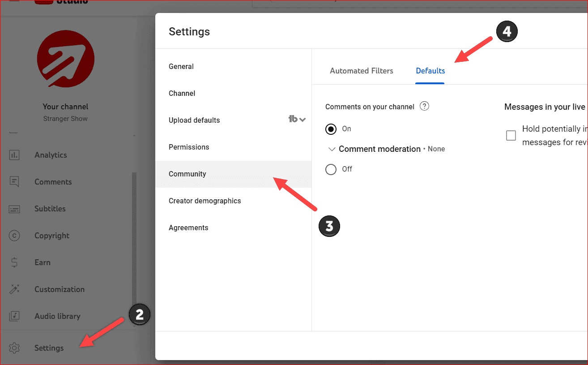Open General settings section
Viewport: 588px width, 365px height.
tap(233, 66)
